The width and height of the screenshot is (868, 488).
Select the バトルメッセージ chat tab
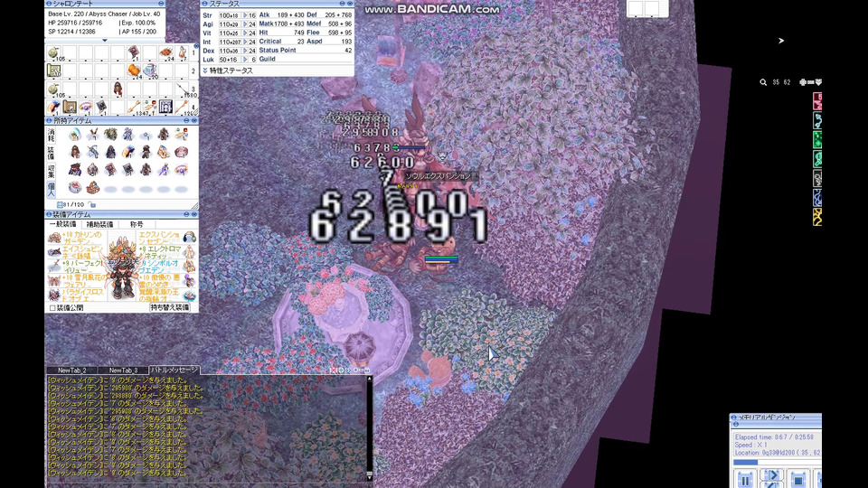click(175, 370)
